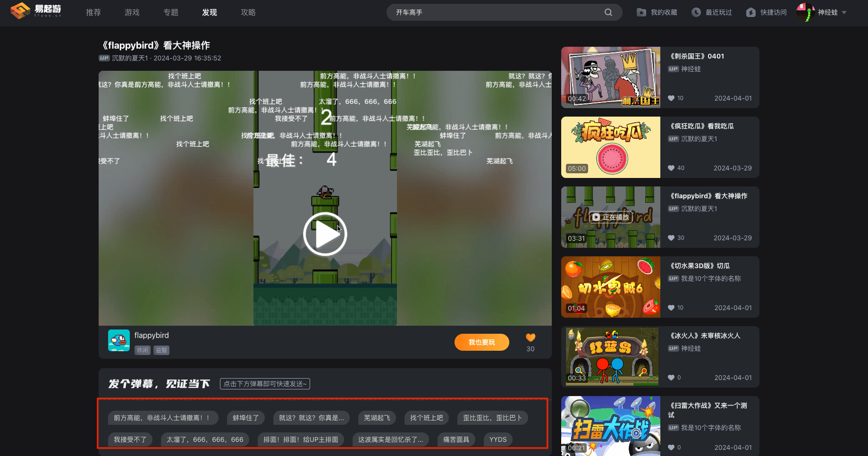Click the 我也要玩 button

tap(482, 342)
